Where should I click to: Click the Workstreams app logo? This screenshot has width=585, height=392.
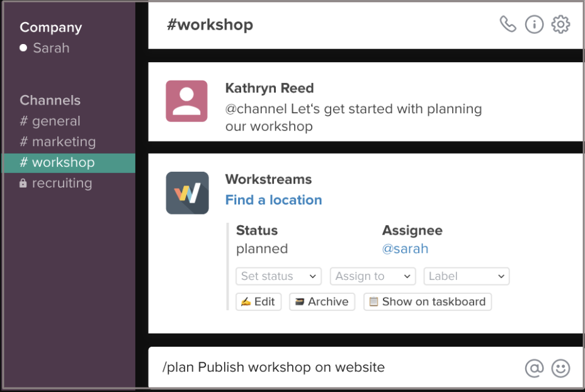[187, 193]
